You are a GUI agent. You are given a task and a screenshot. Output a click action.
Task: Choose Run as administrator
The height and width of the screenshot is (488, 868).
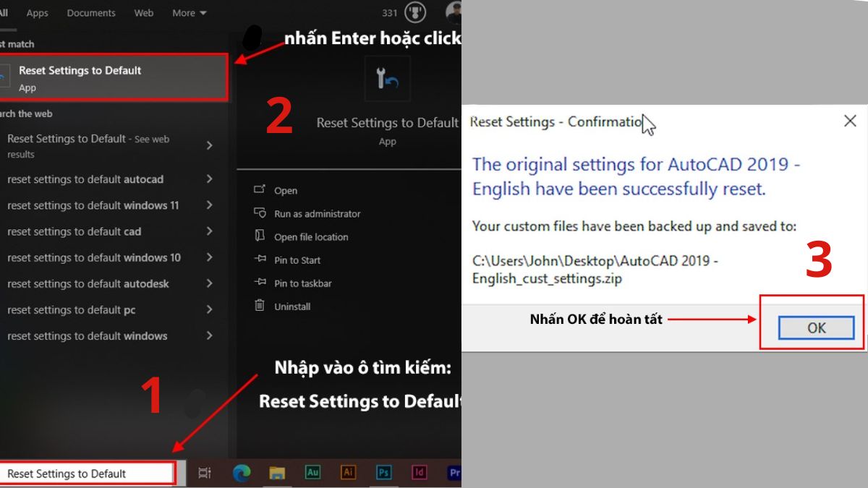[x=317, y=214]
